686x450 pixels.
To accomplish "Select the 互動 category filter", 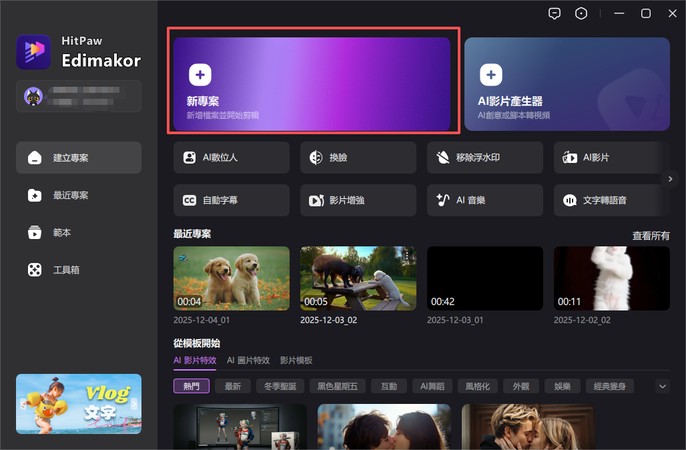I will coord(389,386).
